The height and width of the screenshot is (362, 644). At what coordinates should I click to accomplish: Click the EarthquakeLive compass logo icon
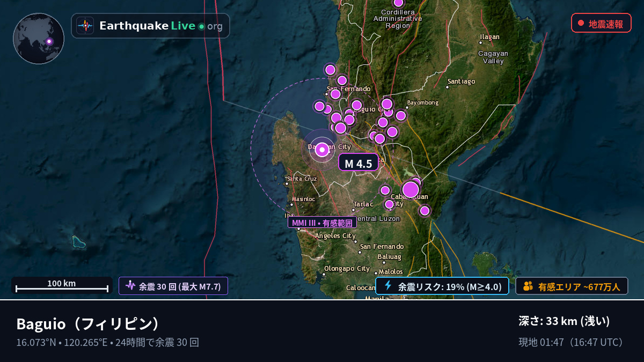point(85,26)
